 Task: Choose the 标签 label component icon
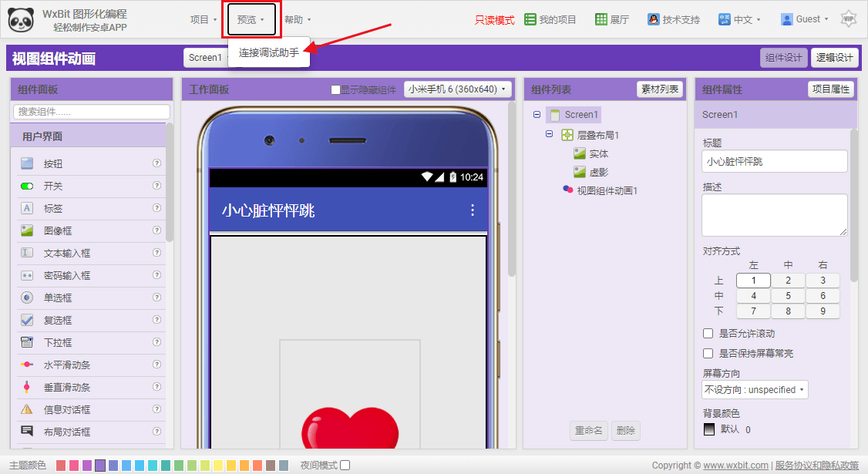click(x=26, y=208)
